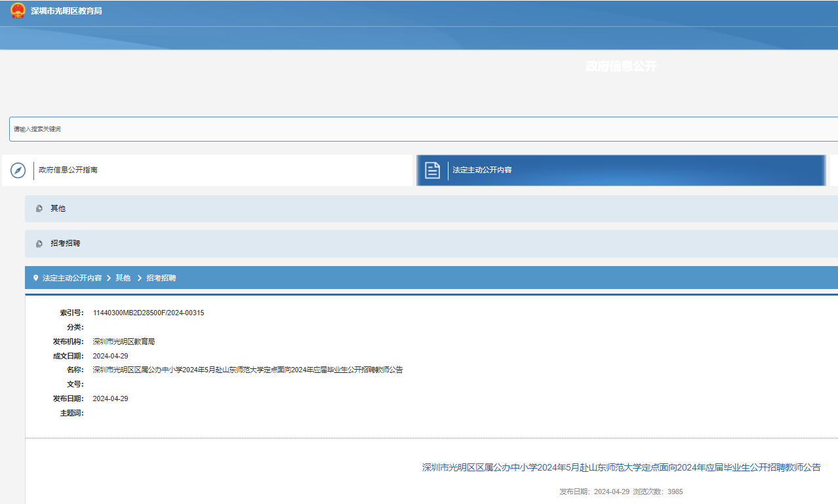Click the 发布日期 under the article headline
Viewport: 838px width, 504px height.
pos(594,492)
